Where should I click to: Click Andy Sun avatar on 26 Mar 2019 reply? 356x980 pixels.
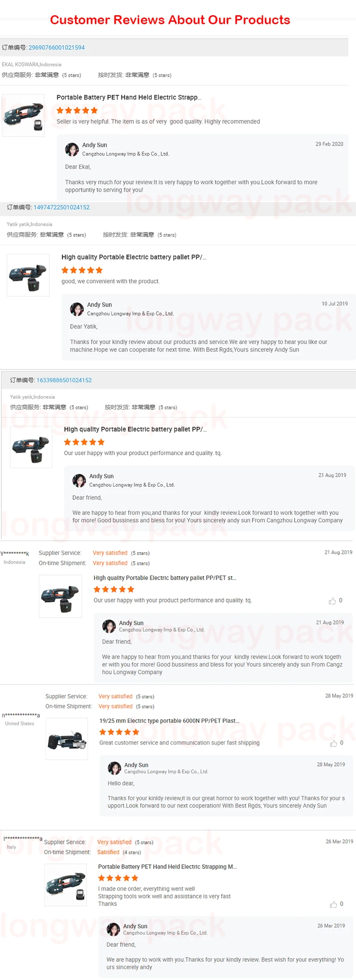(x=113, y=929)
